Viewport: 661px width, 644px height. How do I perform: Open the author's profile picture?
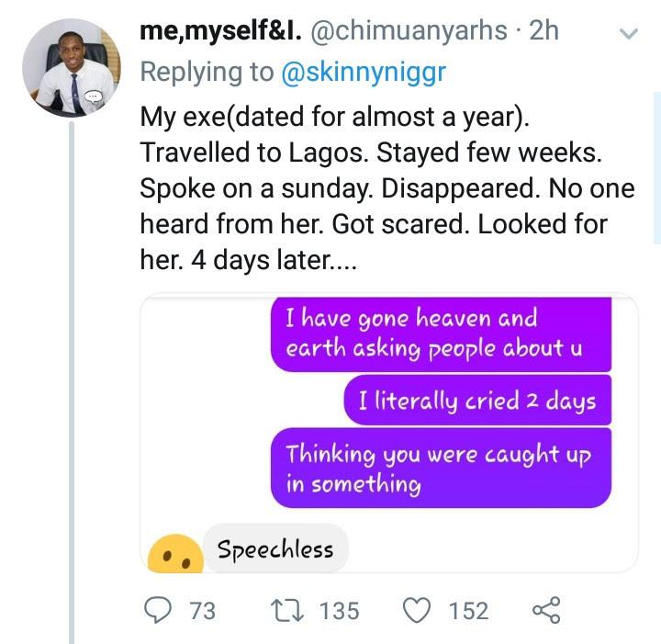pyautogui.click(x=71, y=70)
